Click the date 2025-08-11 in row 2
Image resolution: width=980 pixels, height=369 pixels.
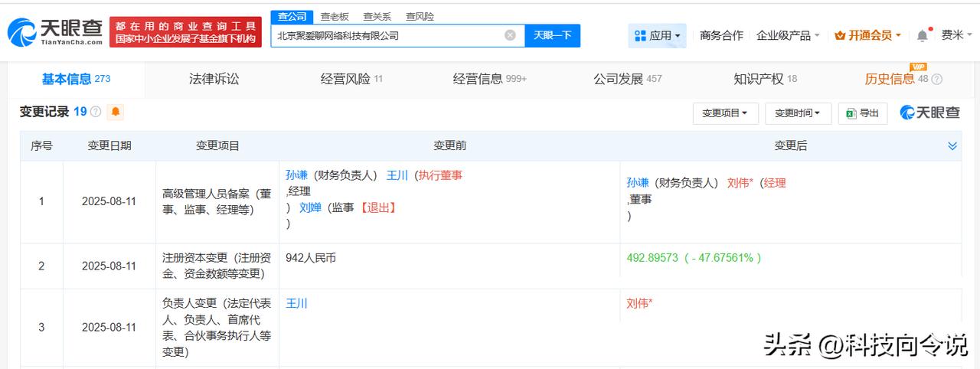tap(109, 266)
